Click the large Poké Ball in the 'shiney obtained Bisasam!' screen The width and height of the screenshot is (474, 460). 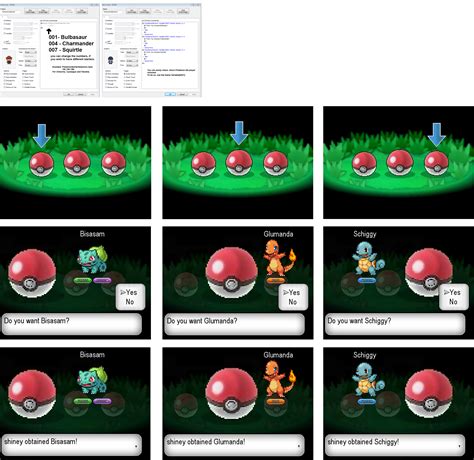coord(32,394)
